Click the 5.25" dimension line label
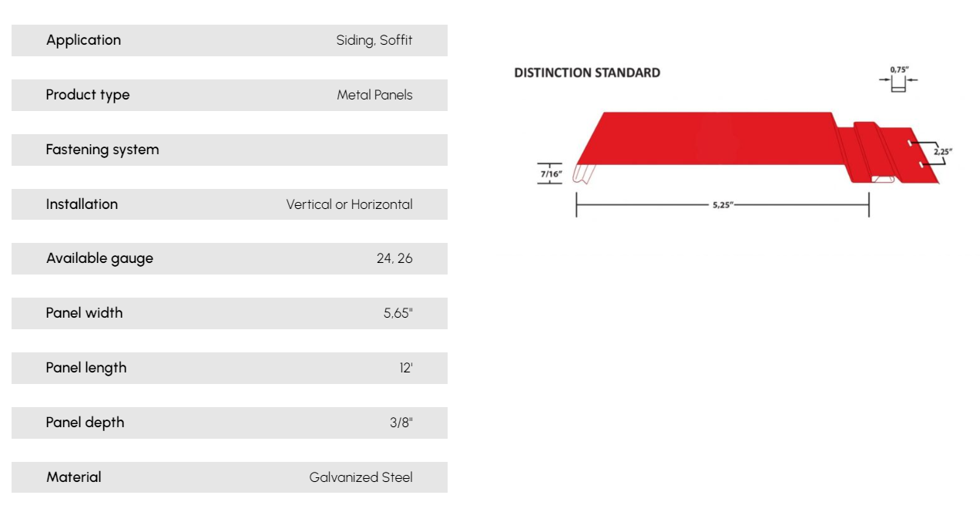980x512 pixels. point(723,205)
